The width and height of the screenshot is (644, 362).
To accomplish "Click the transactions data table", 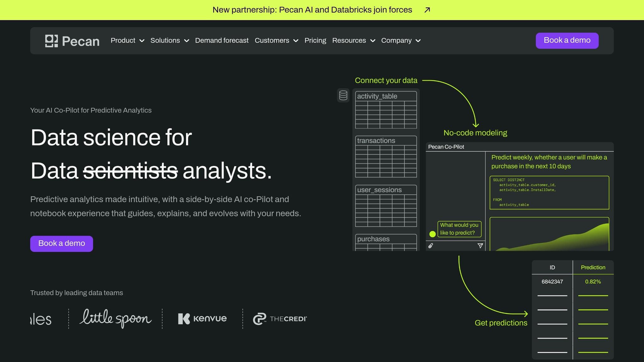I will point(386,156).
